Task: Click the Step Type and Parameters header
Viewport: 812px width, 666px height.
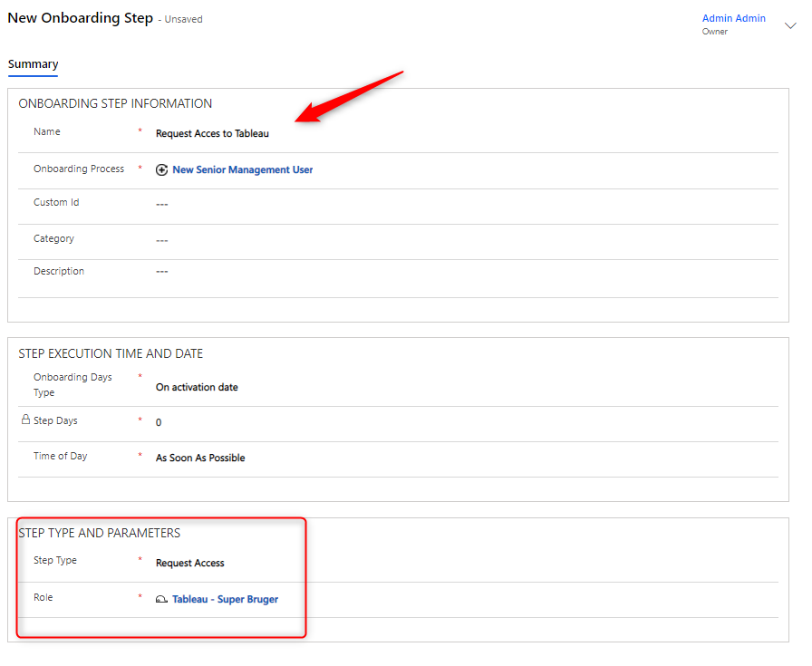Action: [x=100, y=533]
